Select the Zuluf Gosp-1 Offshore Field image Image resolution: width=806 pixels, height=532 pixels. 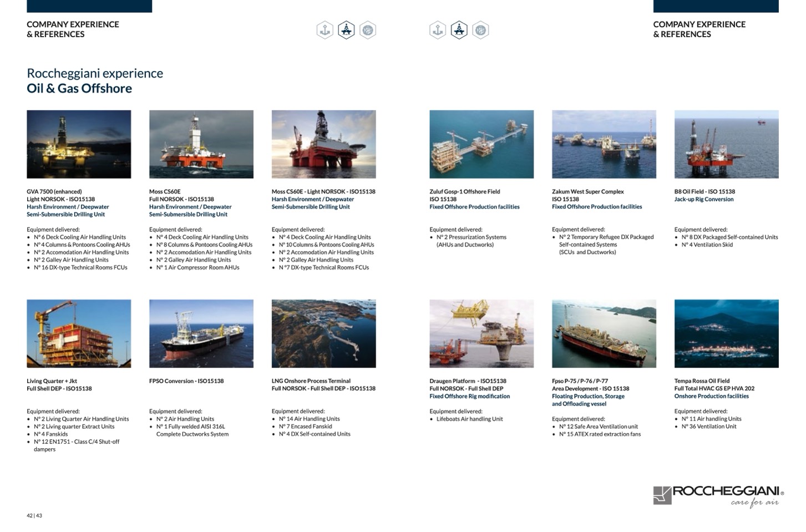coord(481,144)
